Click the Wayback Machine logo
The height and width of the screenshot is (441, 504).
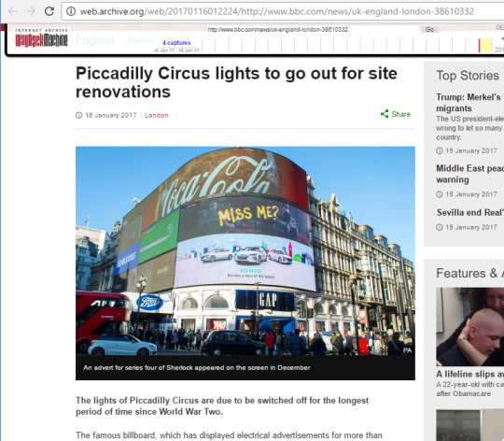[41, 38]
